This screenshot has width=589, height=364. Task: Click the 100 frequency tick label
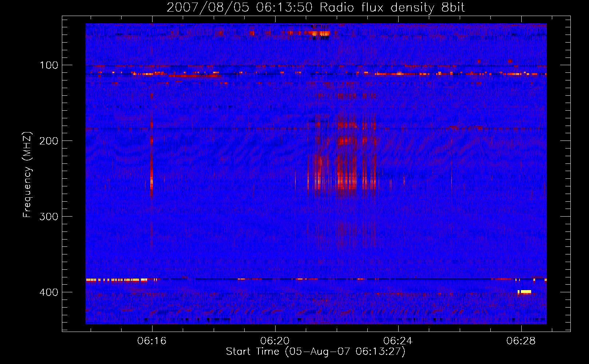pyautogui.click(x=49, y=65)
